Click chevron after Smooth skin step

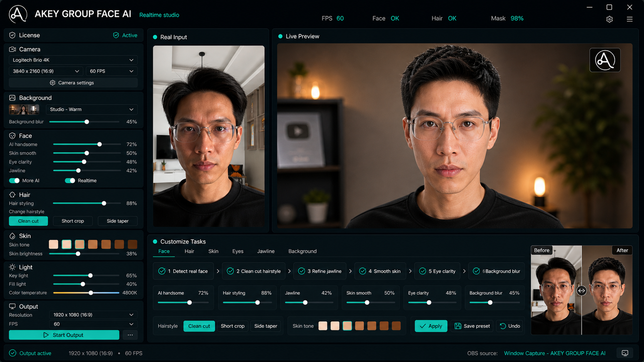coord(410,271)
